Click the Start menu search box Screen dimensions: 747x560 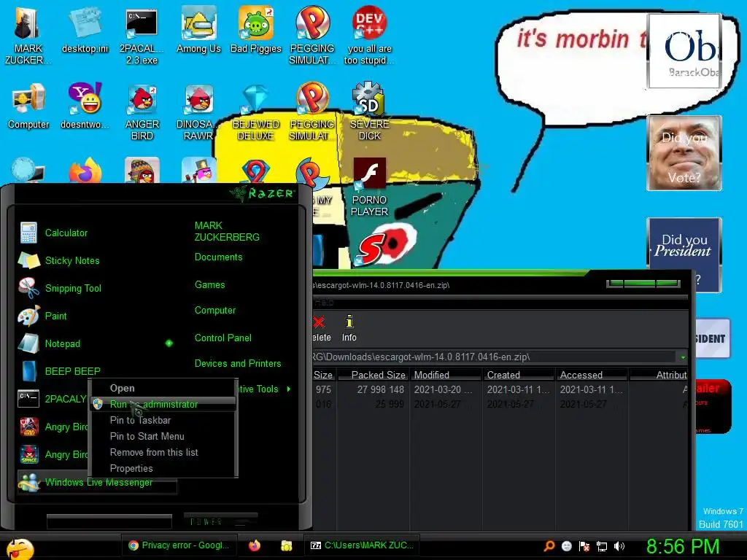[109, 522]
